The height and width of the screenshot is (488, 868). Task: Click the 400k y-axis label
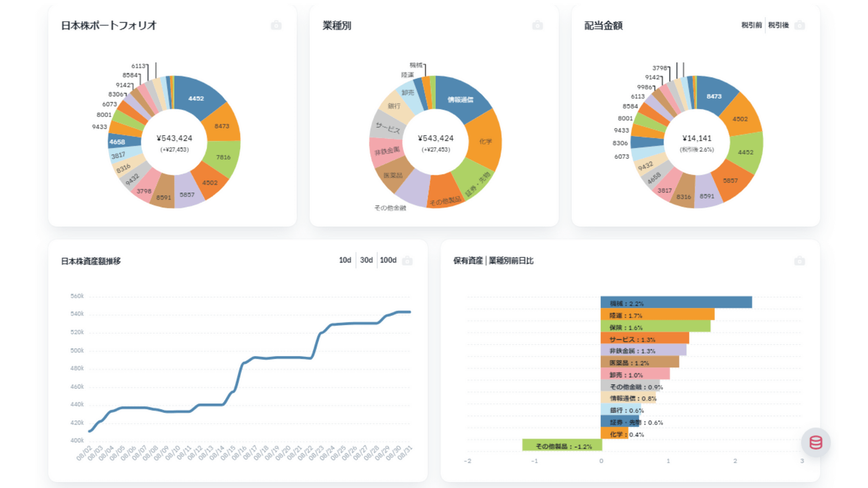coord(77,441)
